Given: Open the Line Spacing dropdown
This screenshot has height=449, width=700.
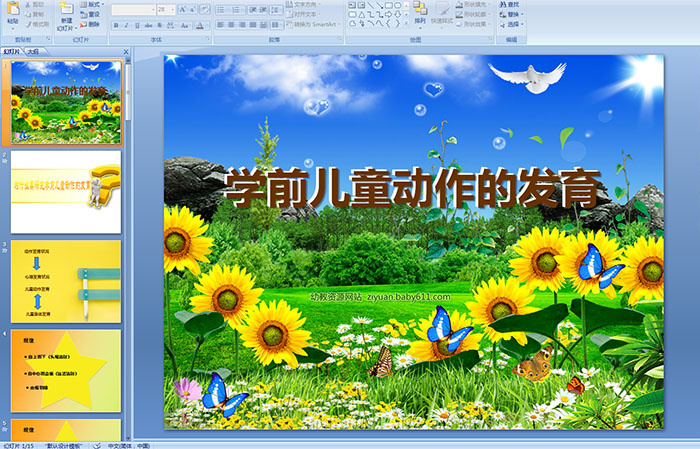Looking at the screenshot, I should click(x=277, y=10).
